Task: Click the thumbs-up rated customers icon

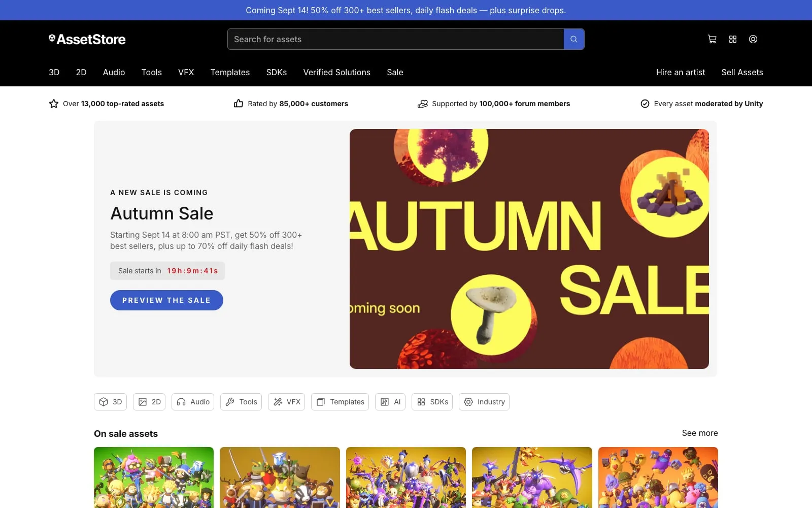Action: click(x=239, y=104)
